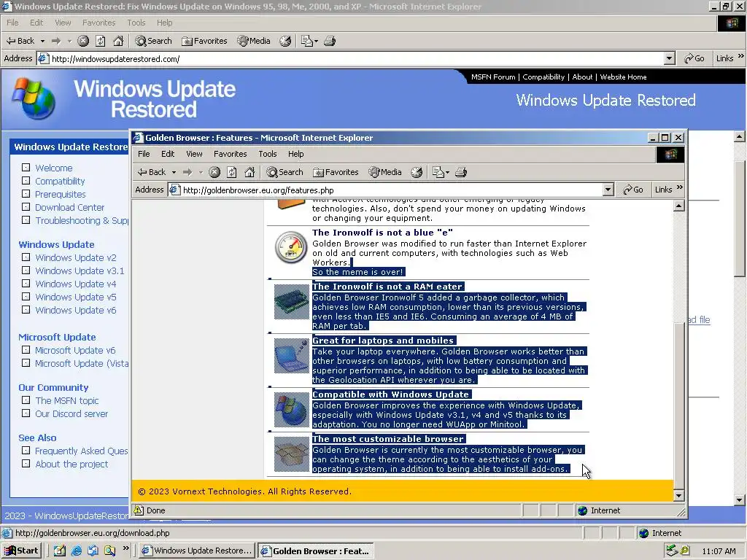Click the speedometer icon beside Ironwolf blue e

point(290,248)
